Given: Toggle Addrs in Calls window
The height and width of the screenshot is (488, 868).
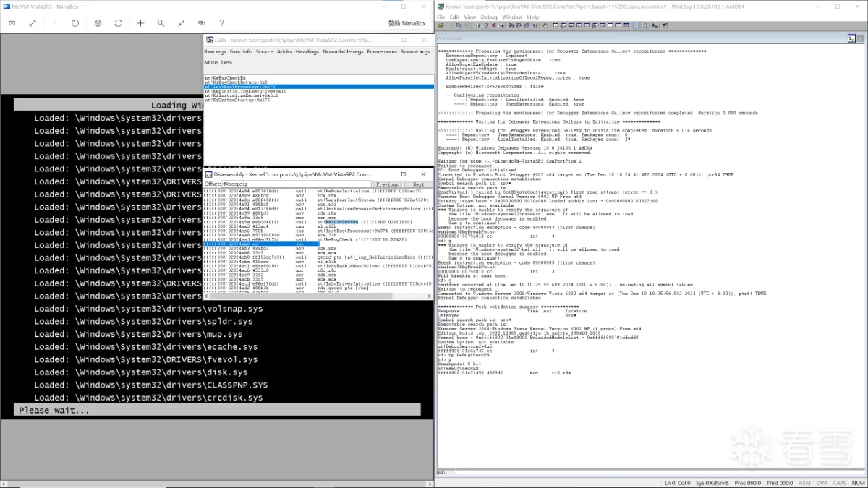Looking at the screenshot, I should tap(284, 51).
